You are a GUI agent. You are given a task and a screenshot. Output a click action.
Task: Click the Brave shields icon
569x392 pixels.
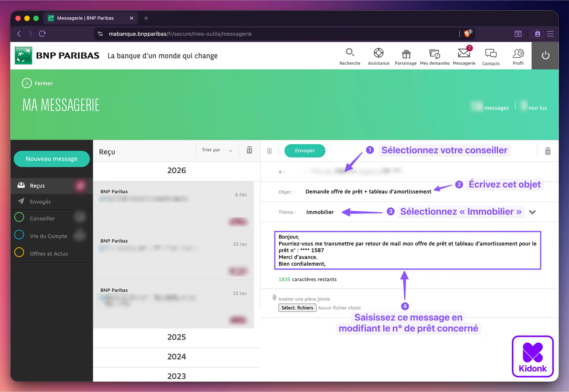(467, 34)
